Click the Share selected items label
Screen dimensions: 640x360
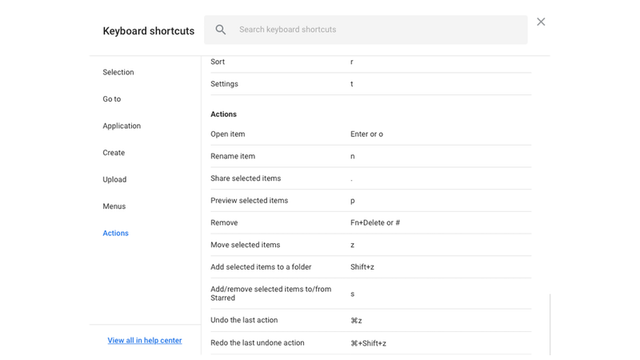coord(246,178)
